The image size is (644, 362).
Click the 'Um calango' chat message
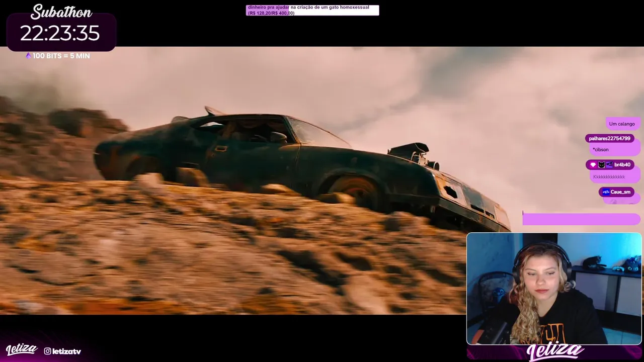622,124
